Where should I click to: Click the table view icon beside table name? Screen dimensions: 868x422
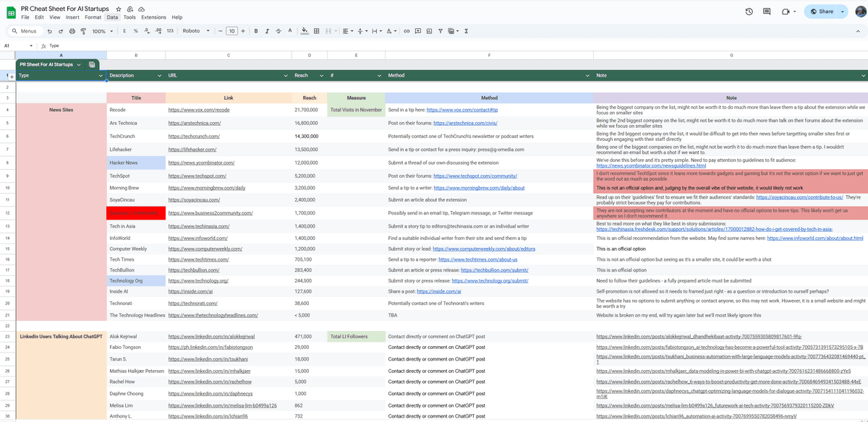(x=92, y=64)
